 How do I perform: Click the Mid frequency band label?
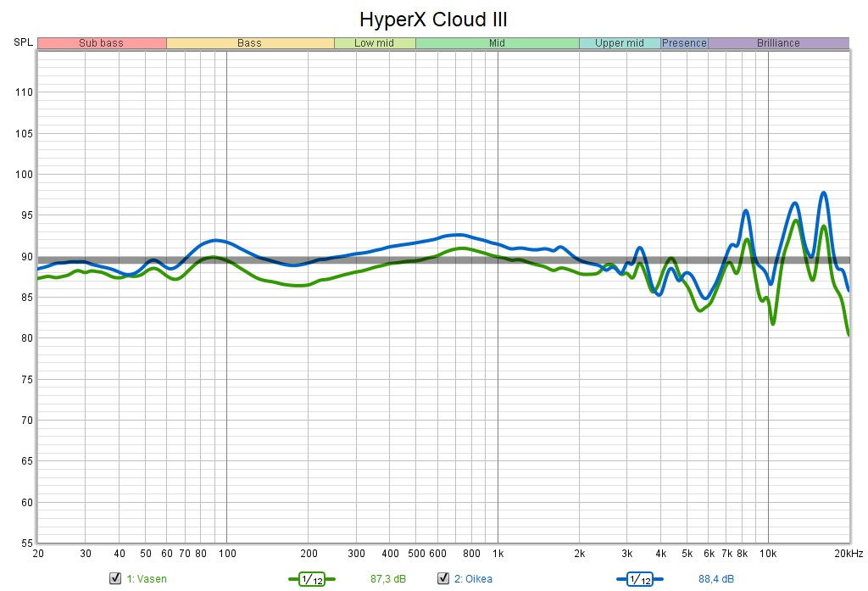pos(497,42)
